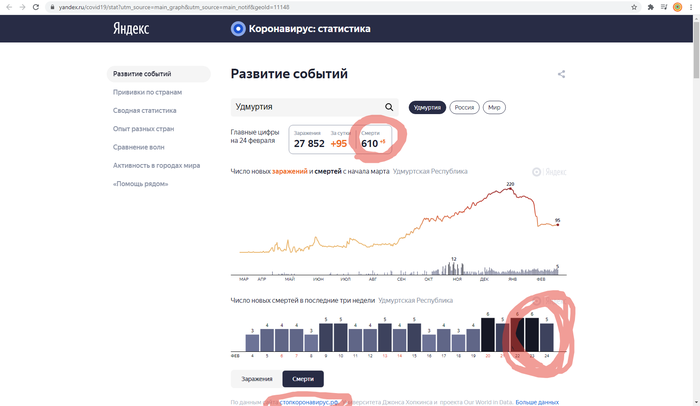Click the region search field with Удмуртия

305,107
